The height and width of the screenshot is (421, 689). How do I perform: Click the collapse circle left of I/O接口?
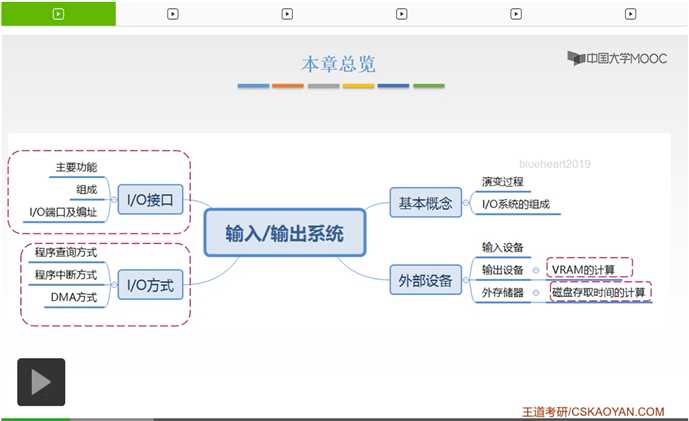(x=114, y=200)
